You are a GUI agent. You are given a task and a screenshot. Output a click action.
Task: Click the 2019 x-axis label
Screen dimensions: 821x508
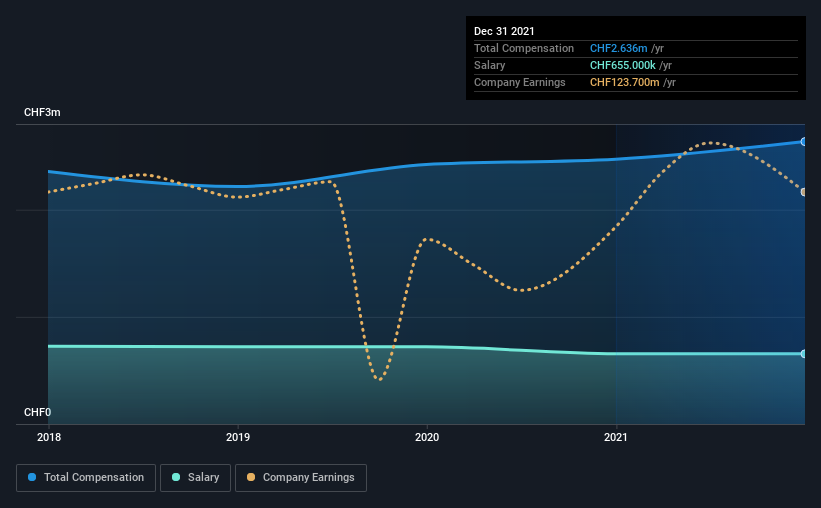238,437
